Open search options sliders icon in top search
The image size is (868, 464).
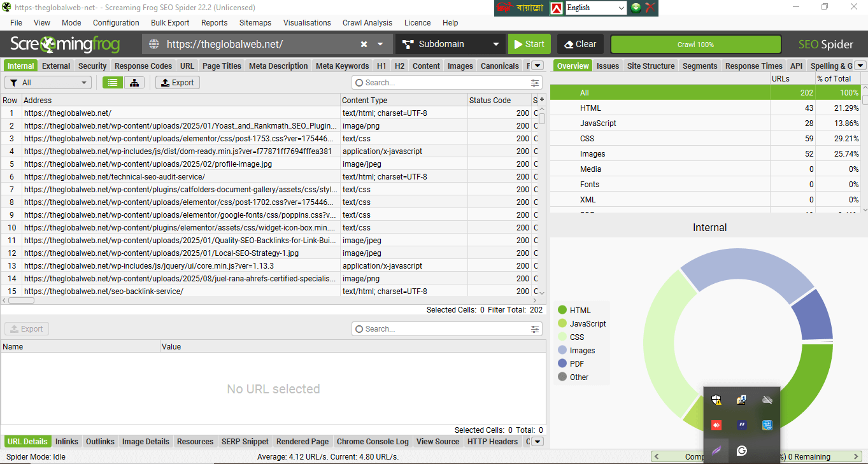tap(535, 83)
